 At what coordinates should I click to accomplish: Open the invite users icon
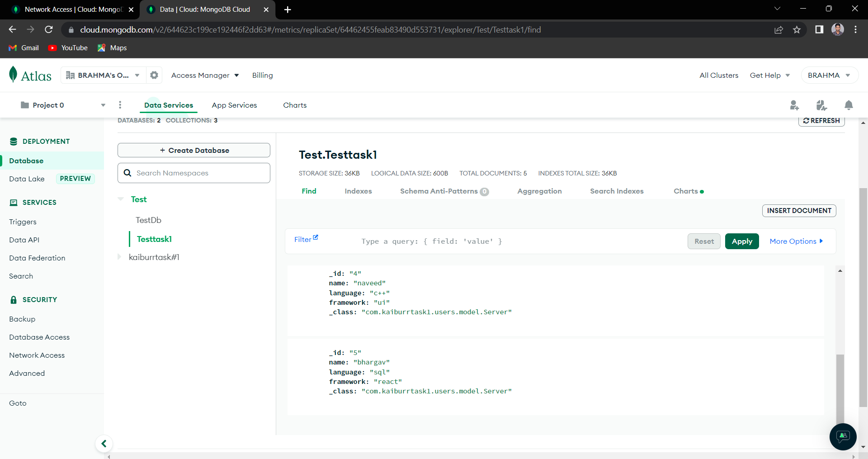(x=794, y=105)
